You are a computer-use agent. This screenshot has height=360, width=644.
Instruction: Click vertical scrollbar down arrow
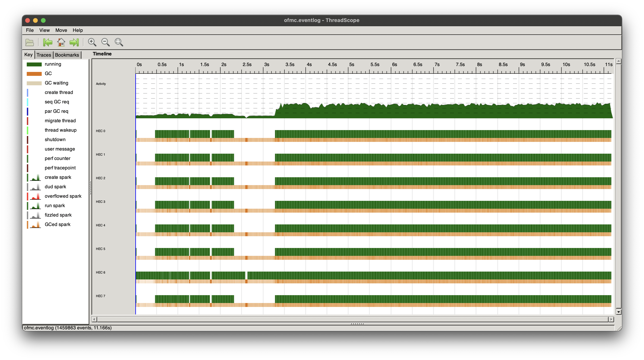coord(618,312)
